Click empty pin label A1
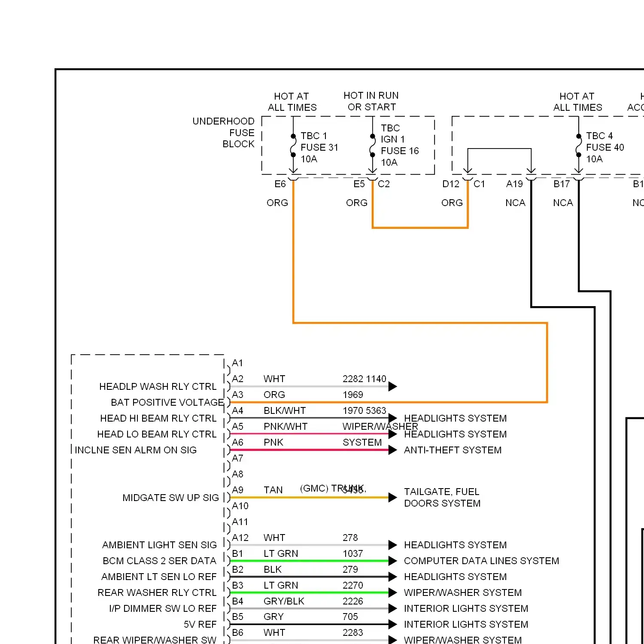 tap(237, 363)
